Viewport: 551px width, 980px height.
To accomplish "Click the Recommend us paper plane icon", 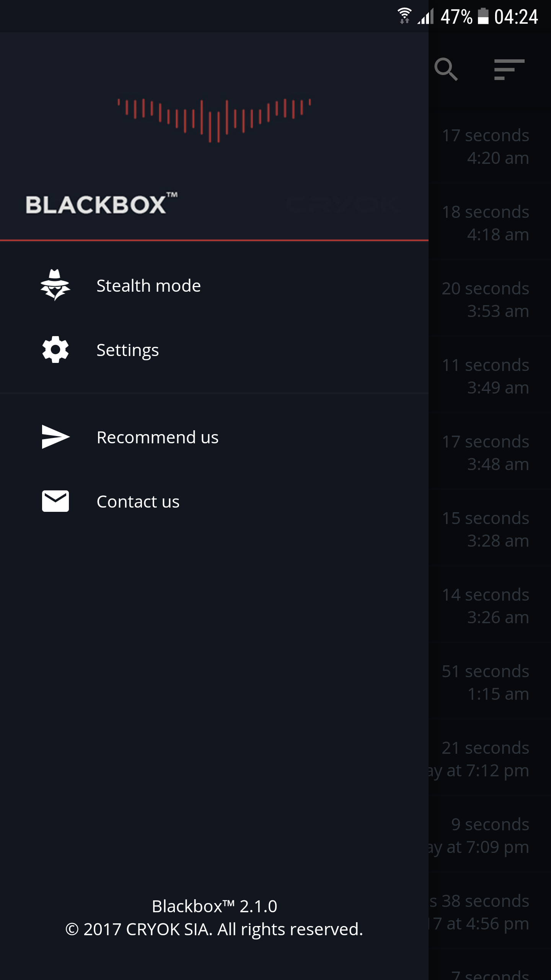I will (55, 437).
